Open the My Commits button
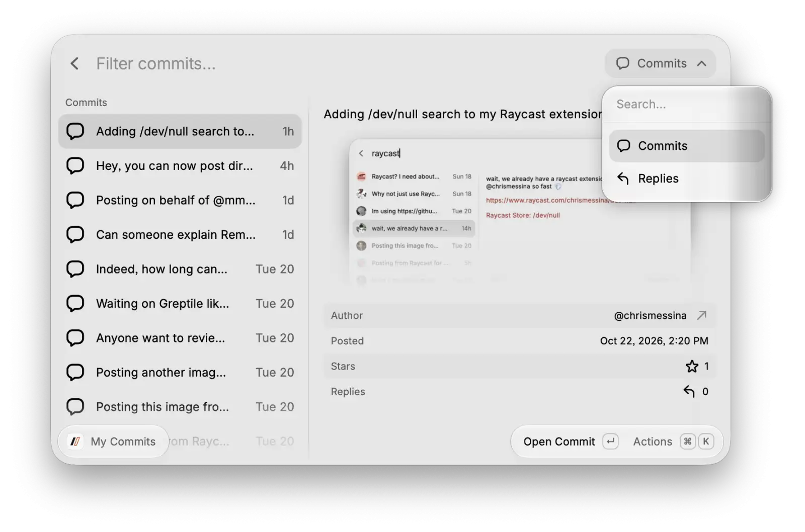This screenshot has height=532, width=805. coord(114,441)
